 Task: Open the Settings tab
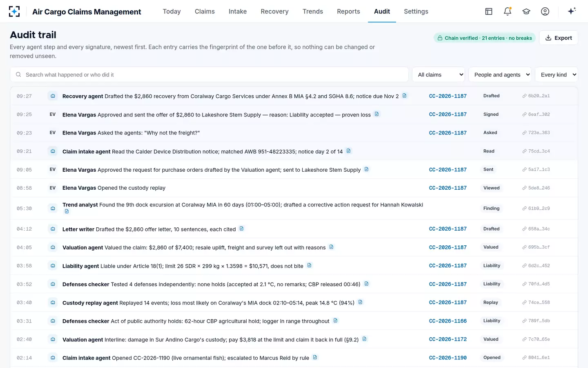tap(416, 11)
